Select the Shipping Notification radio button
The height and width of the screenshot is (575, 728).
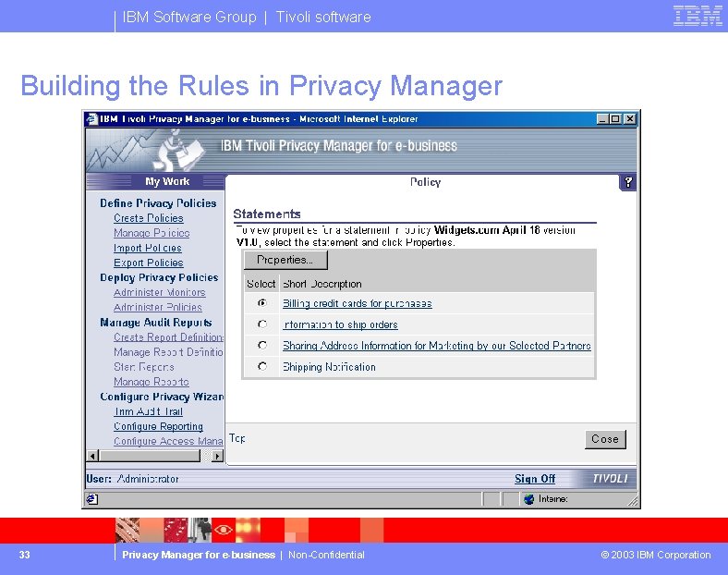click(262, 366)
